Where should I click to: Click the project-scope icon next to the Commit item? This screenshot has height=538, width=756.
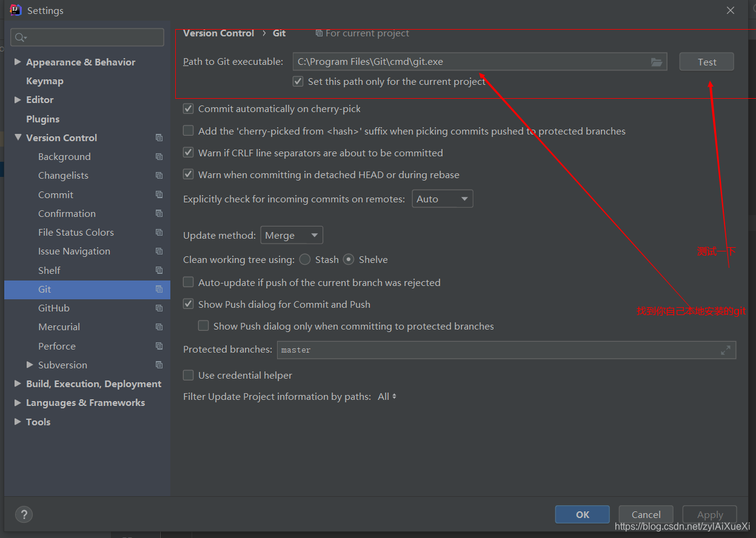click(x=158, y=194)
